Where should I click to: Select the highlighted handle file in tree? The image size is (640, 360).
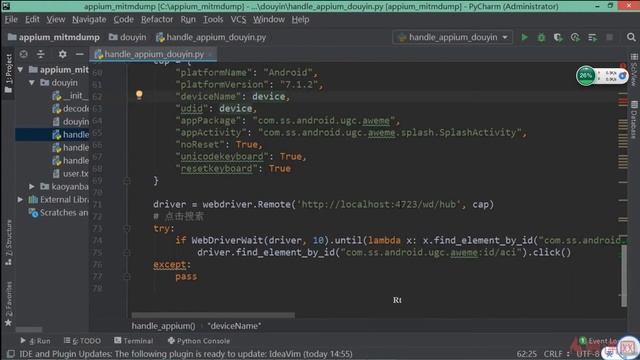[x=52, y=134]
